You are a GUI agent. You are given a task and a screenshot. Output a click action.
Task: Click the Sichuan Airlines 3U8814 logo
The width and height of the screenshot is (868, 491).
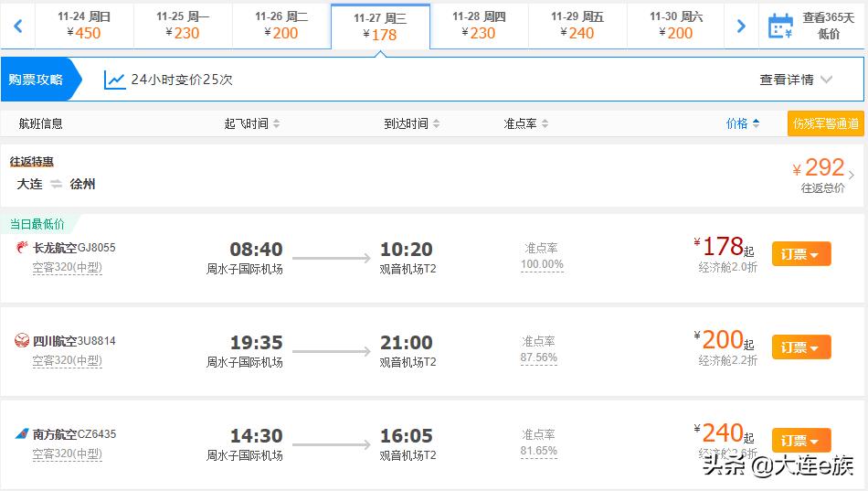pyautogui.click(x=22, y=340)
